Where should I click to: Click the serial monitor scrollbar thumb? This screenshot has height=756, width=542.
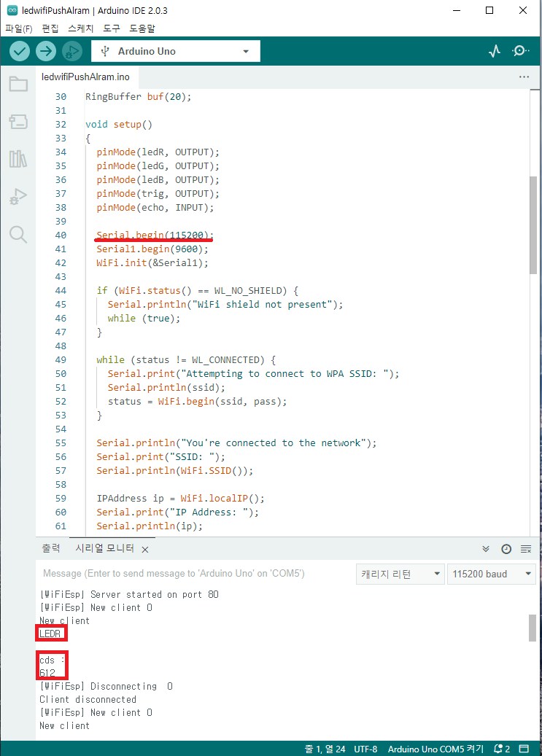pyautogui.click(x=533, y=628)
